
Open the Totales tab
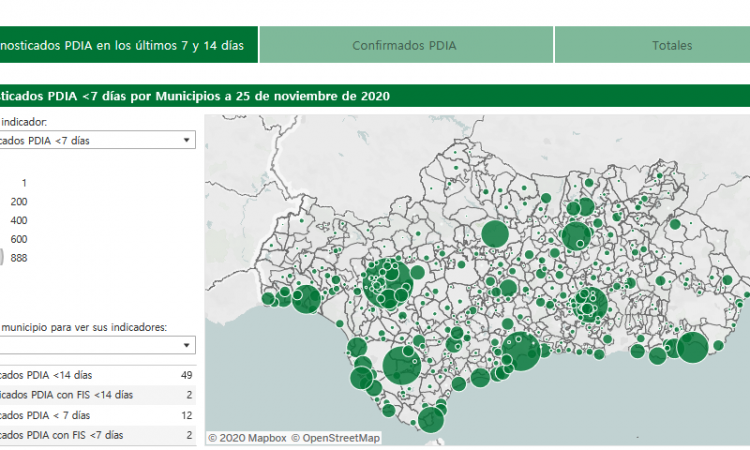pos(671,45)
